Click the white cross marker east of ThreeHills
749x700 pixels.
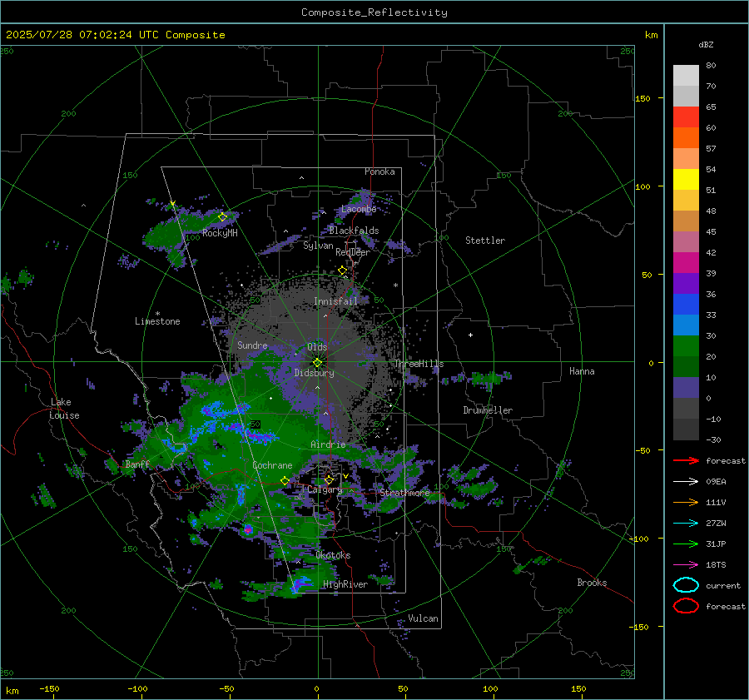tap(470, 335)
